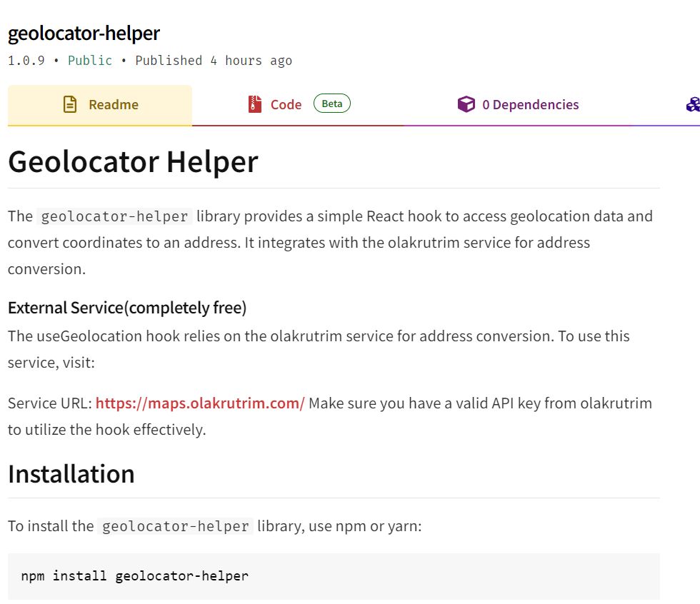Click the green Beta badge
This screenshot has width=700, height=604.
coord(332,104)
